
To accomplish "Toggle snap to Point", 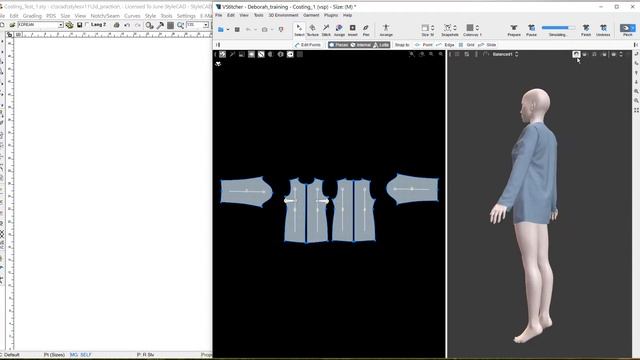I will point(424,45).
